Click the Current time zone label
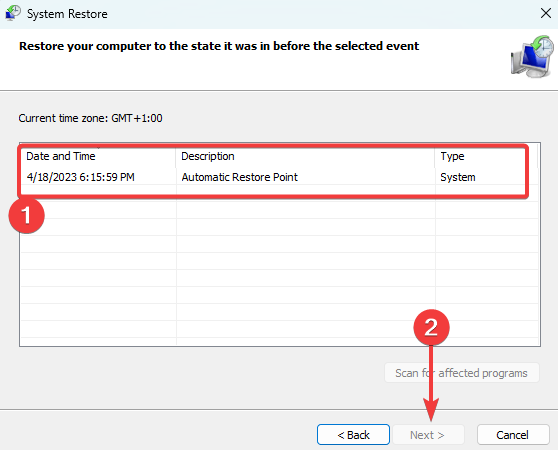 (90, 118)
